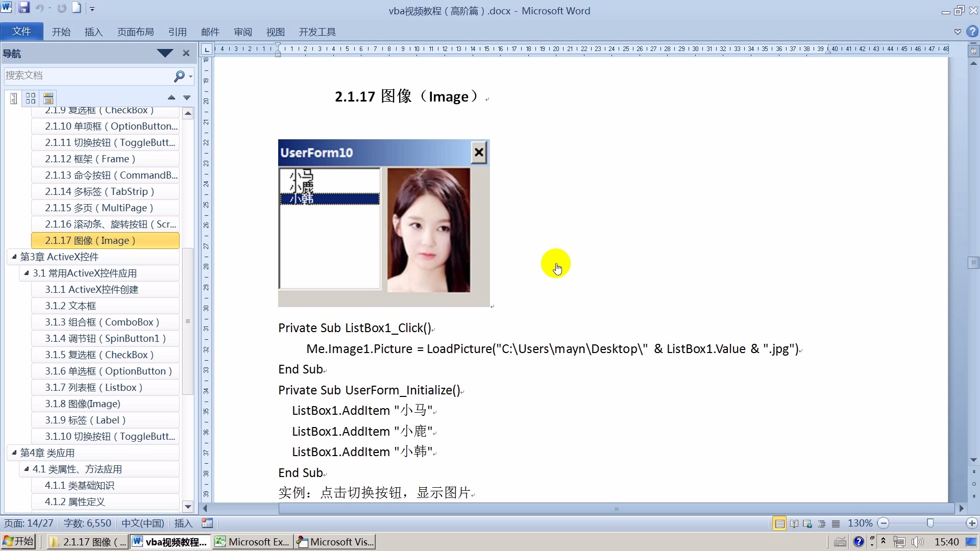
Task: Collapse the 第4章 类应用 heading
Action: pos(13,453)
